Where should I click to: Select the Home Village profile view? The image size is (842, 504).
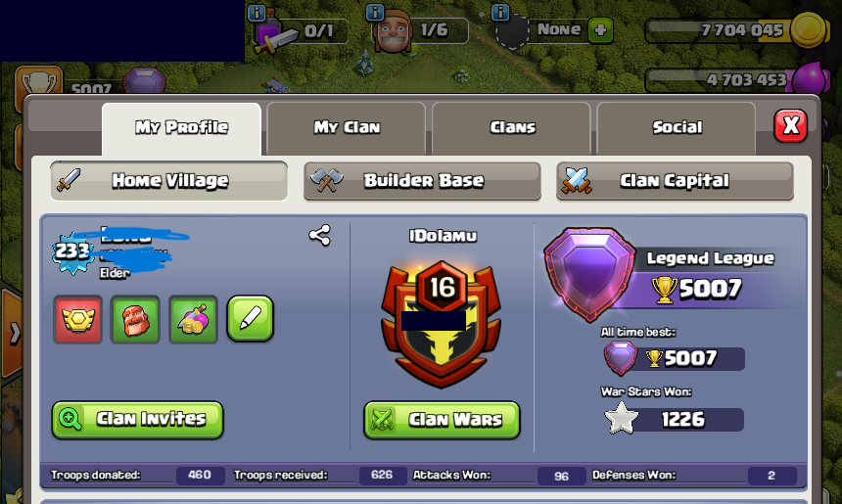[x=168, y=181]
